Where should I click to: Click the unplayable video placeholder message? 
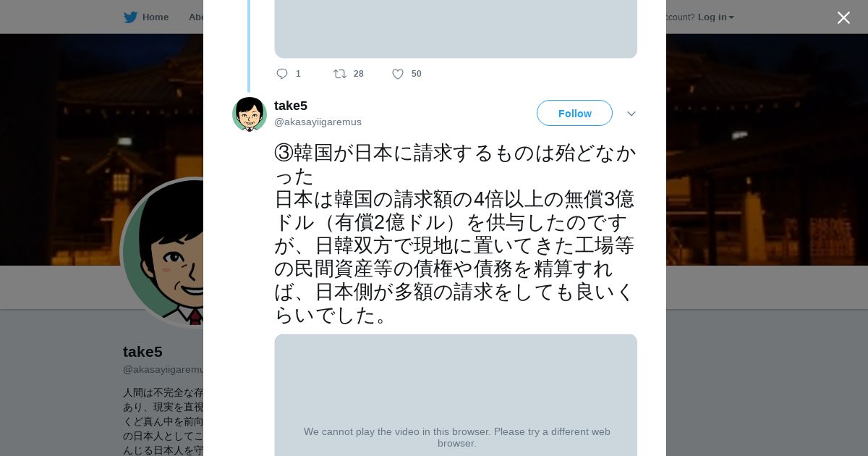[x=456, y=437]
